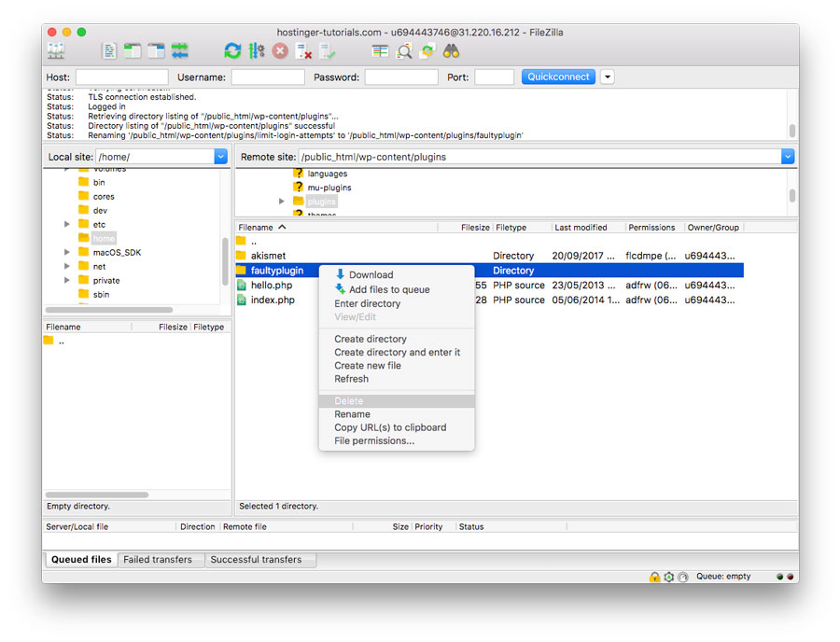Select Create new file option
Screen dimensions: 840x642
click(397, 366)
